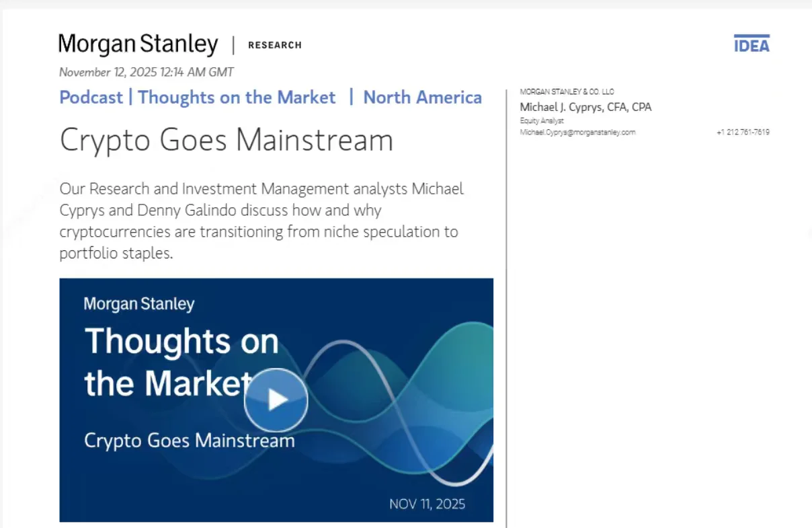Select analyst name Michael J. Cyprys
This screenshot has width=812, height=528.
585,107
